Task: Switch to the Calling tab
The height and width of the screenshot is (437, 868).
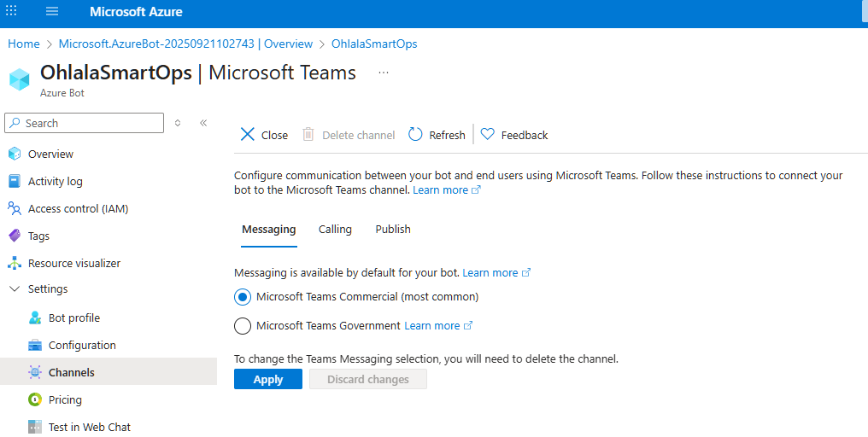Action: click(335, 230)
